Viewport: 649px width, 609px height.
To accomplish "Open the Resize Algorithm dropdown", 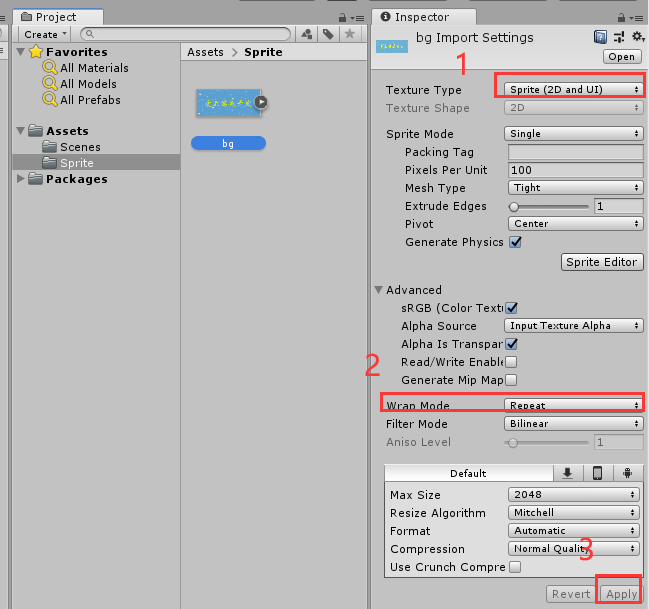I will pos(574,513).
